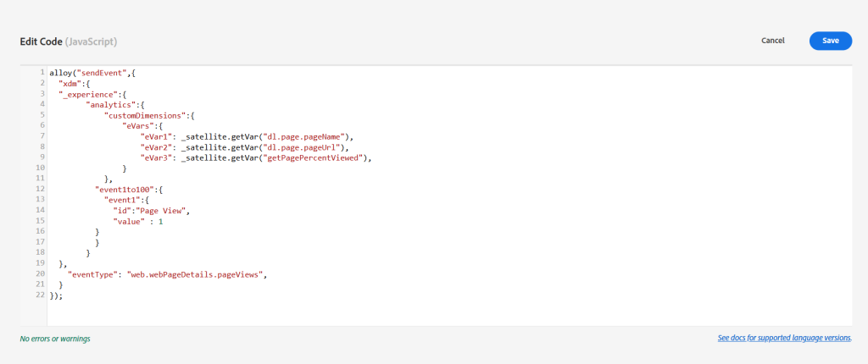868x364 pixels.
Task: Click the numeric value 1 on line 15
Action: [x=160, y=222]
